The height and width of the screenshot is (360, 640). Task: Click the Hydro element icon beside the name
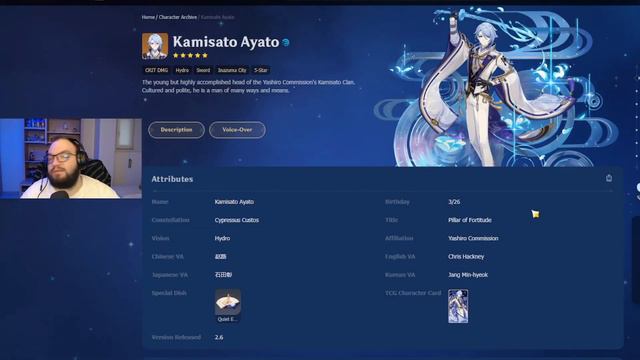pos(286,42)
